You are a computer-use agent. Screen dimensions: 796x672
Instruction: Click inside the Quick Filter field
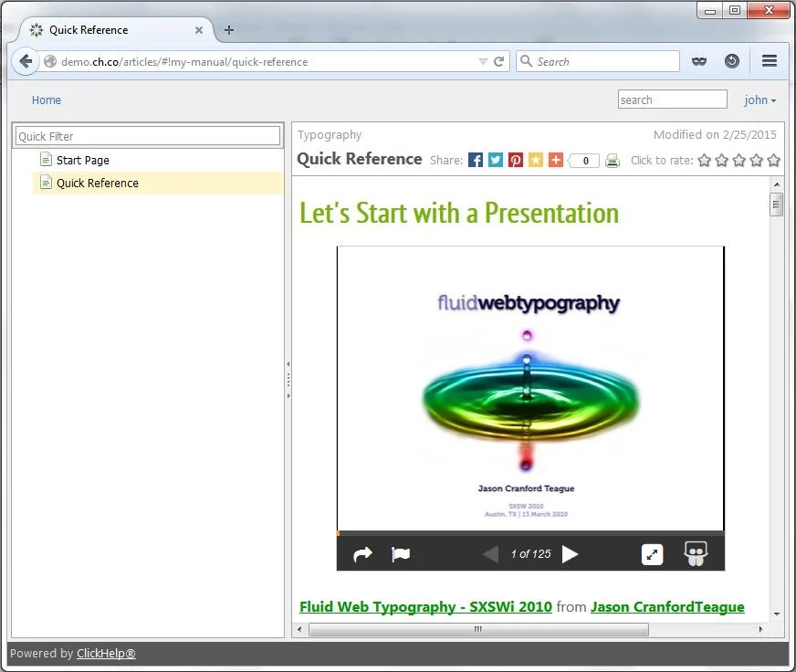coord(146,135)
